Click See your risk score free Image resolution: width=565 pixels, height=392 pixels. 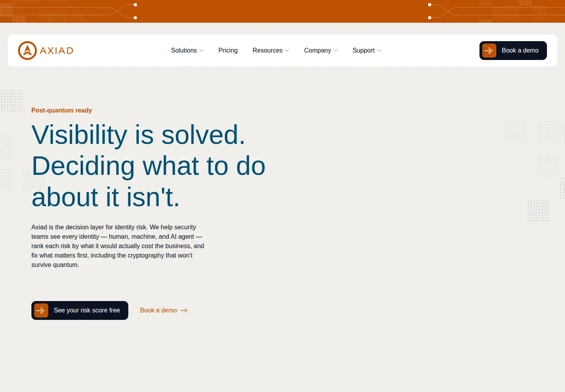pos(80,310)
